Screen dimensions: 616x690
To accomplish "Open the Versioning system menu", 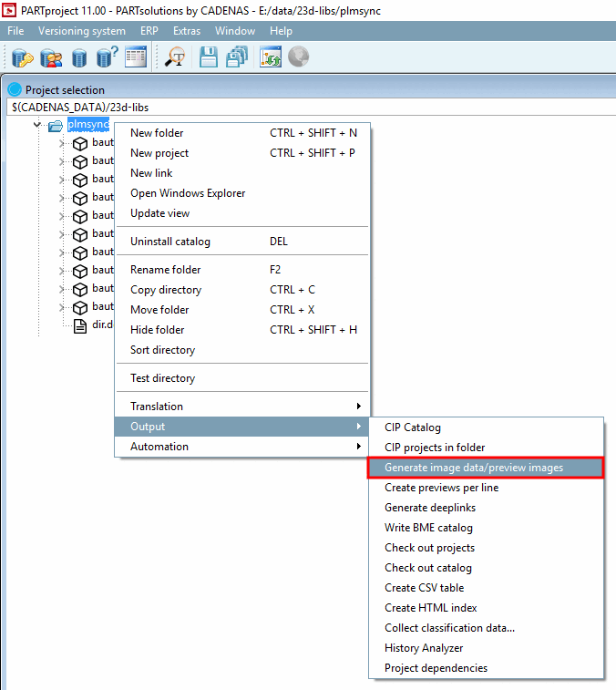I will tap(82, 31).
